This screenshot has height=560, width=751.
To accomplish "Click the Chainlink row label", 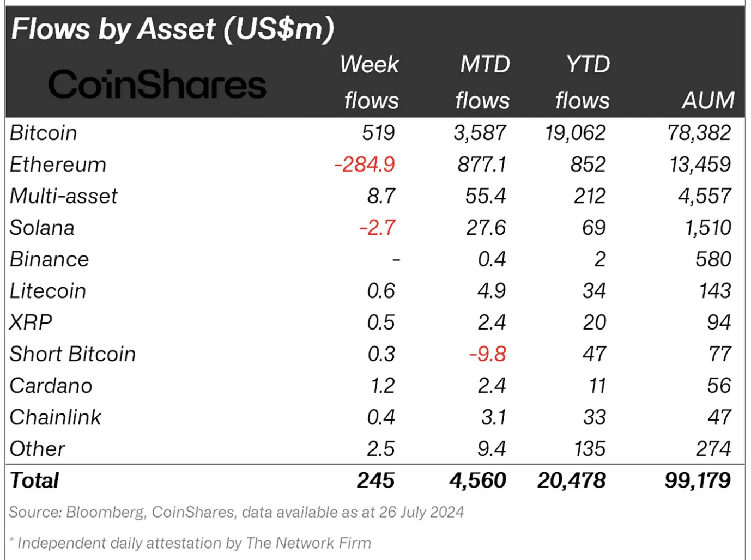I will click(56, 417).
